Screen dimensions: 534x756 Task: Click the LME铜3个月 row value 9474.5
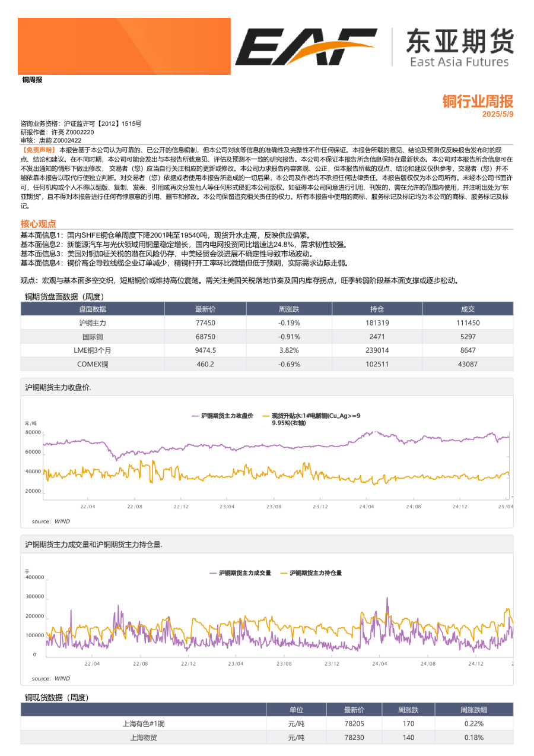[206, 350]
